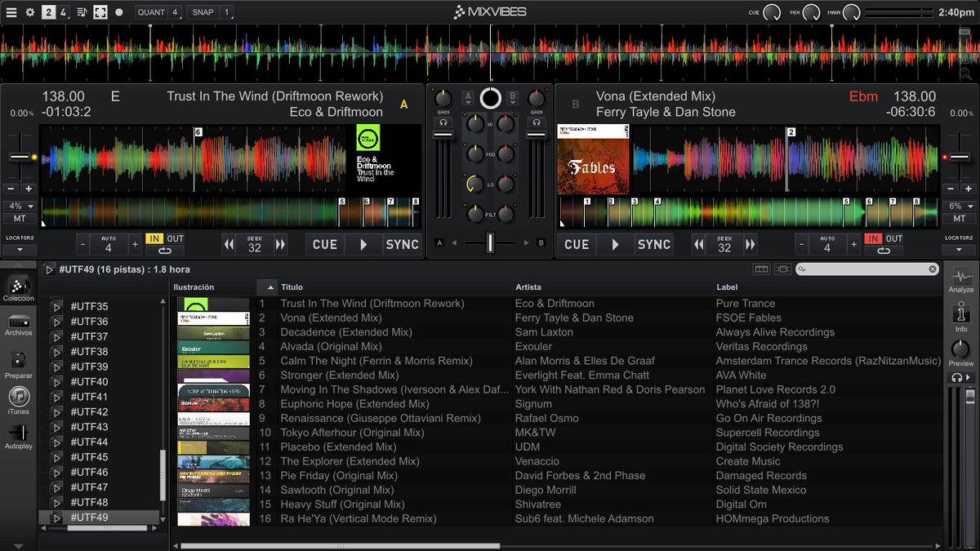Adjust the CUE volume knob

pyautogui.click(x=771, y=12)
